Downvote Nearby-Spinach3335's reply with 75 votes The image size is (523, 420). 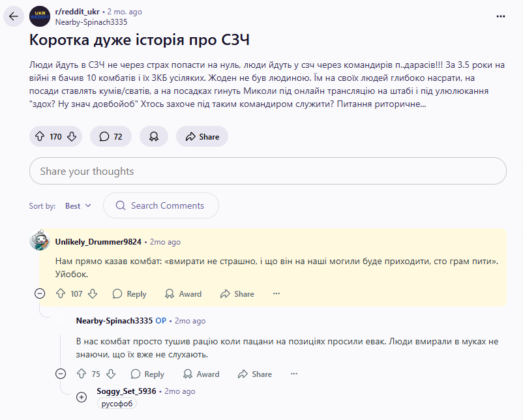[111, 374]
